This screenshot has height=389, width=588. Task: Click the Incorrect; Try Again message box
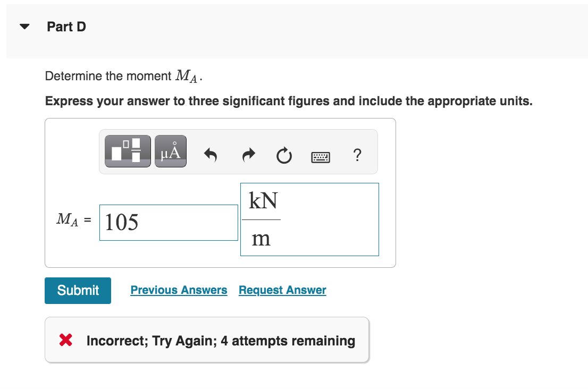[206, 341]
